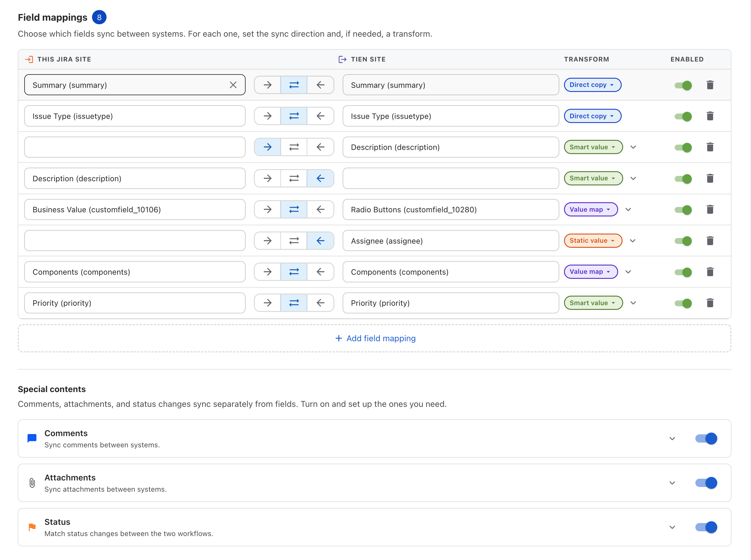Open Value map transform for Components
The height and width of the screenshot is (560, 751).
tap(591, 272)
